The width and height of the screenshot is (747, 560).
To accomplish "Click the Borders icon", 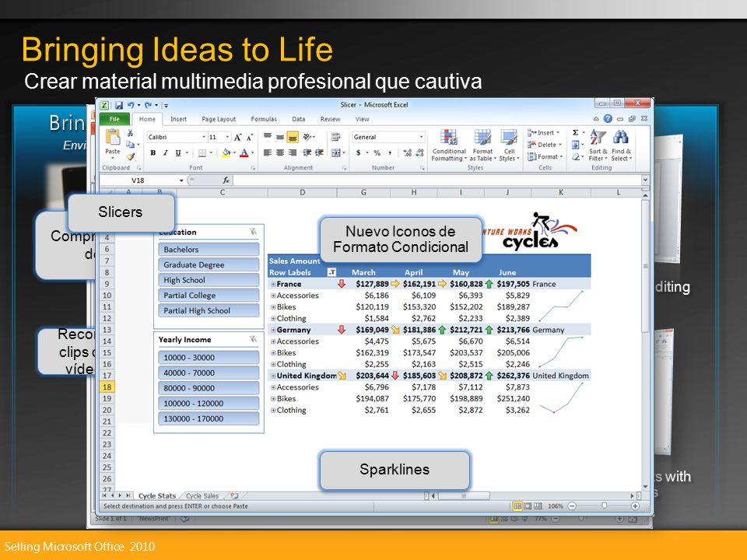I will pyautogui.click(x=202, y=153).
